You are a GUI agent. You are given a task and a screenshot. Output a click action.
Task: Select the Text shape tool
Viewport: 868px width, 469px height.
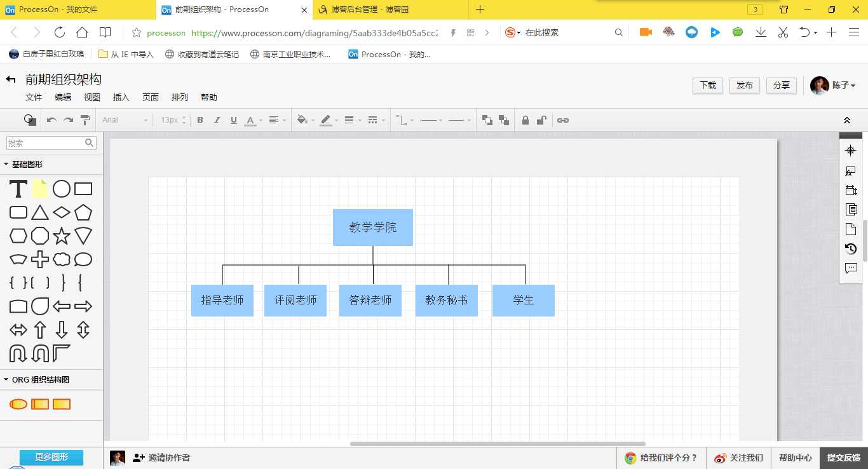[x=18, y=189]
